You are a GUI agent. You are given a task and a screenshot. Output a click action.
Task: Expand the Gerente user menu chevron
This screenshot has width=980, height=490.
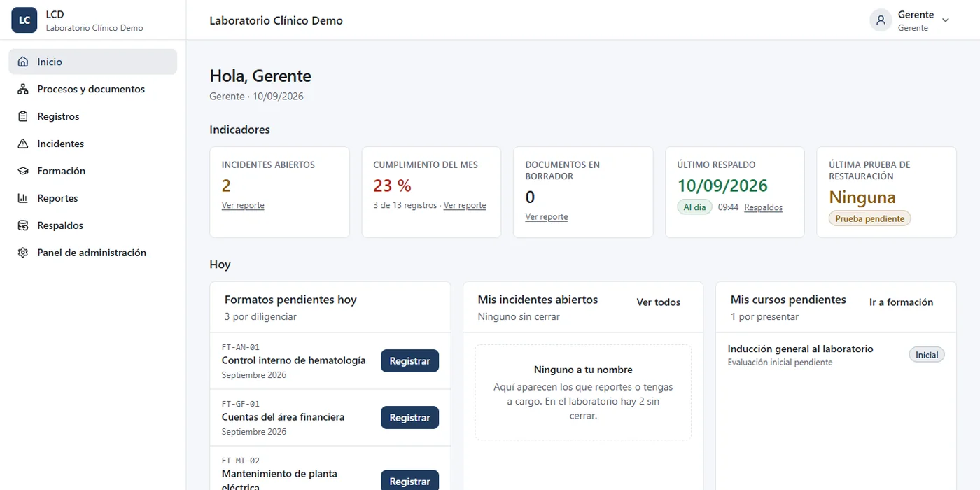[946, 20]
